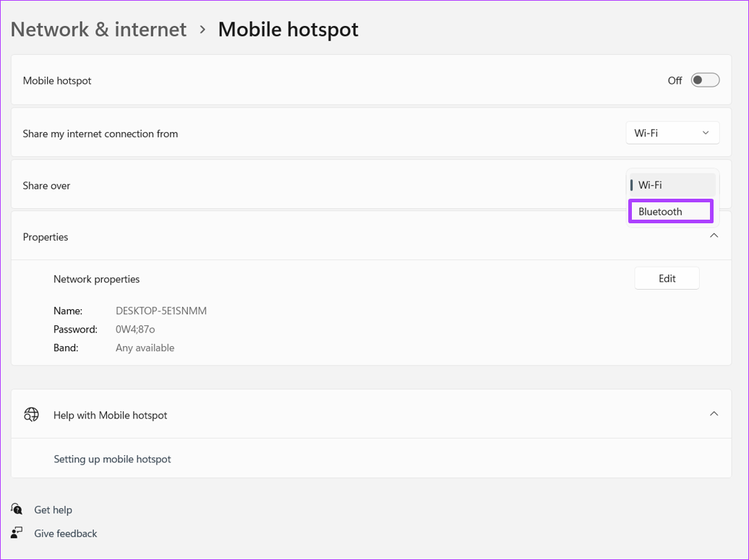Screen dimensions: 749x560
Task: Click the Password: field label
Action: (x=75, y=329)
